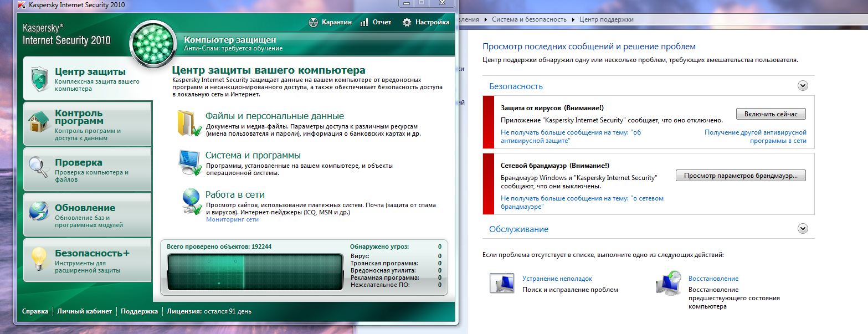The width and height of the screenshot is (868, 334).
Task: Click 'Анти-Спам: требуется обучение' status message
Action: click(x=233, y=48)
